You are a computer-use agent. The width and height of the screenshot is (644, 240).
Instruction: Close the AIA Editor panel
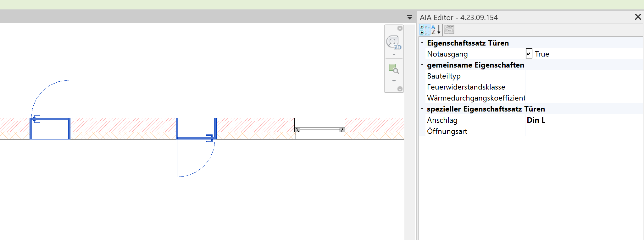click(638, 17)
